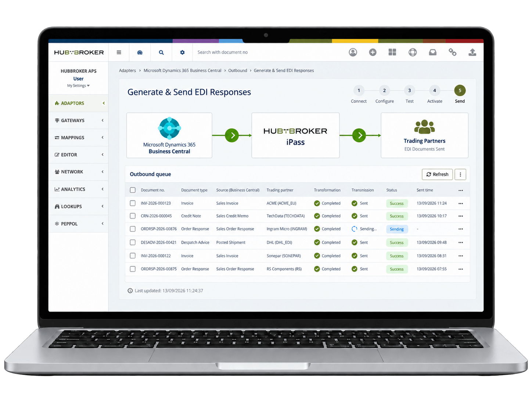Click the magnifier search icon in top bar

coord(161,53)
